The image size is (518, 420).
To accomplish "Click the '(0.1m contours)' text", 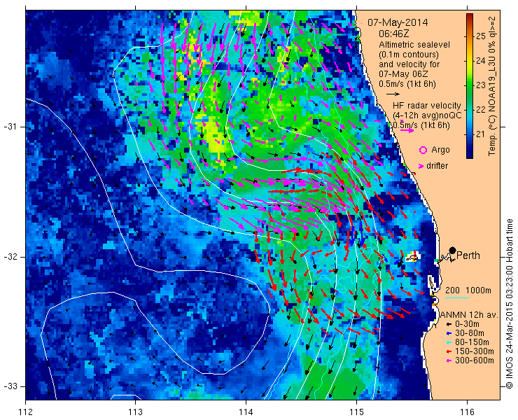I will [409, 54].
